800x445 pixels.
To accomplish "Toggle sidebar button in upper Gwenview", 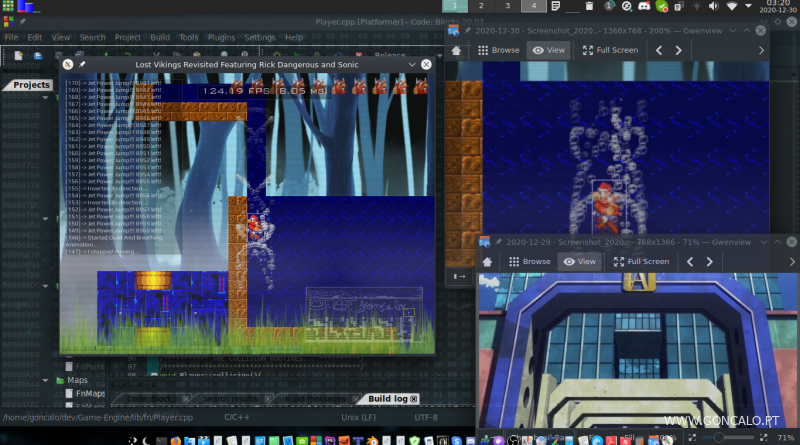I will 459,277.
